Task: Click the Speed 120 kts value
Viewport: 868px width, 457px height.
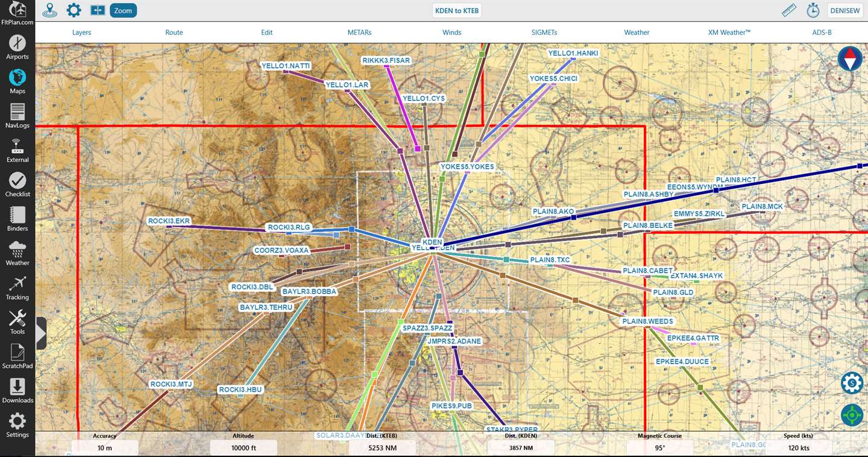Action: coord(799,447)
